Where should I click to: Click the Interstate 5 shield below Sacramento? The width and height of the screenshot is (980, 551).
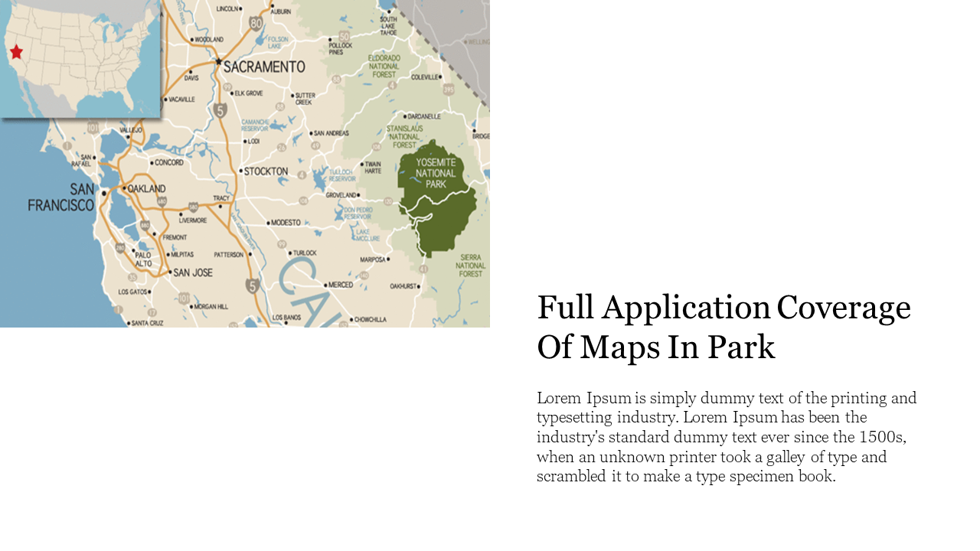point(220,110)
